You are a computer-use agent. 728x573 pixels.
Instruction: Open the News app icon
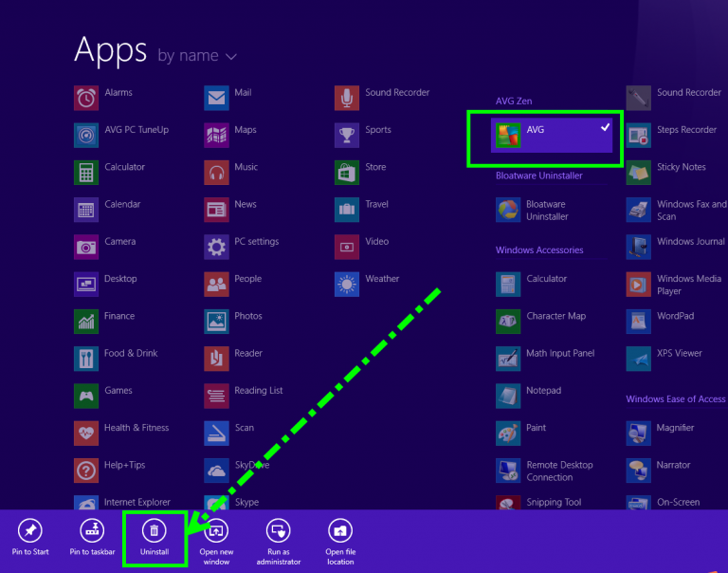pyautogui.click(x=216, y=210)
